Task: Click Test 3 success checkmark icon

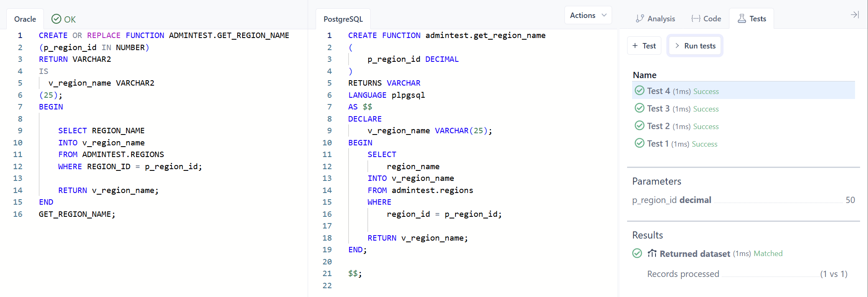Action: tap(639, 108)
